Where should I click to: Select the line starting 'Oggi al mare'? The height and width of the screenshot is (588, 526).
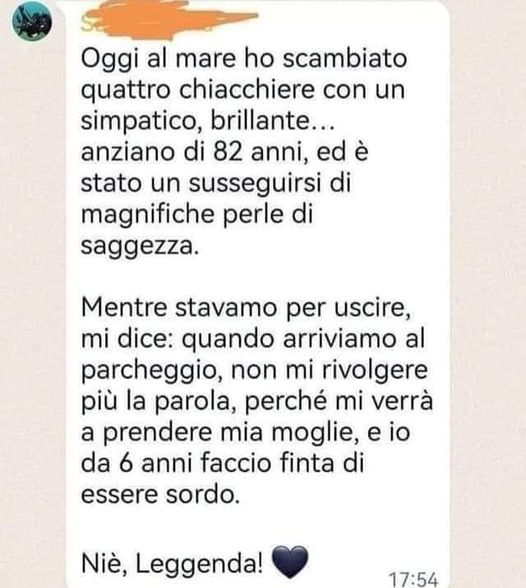click(244, 59)
